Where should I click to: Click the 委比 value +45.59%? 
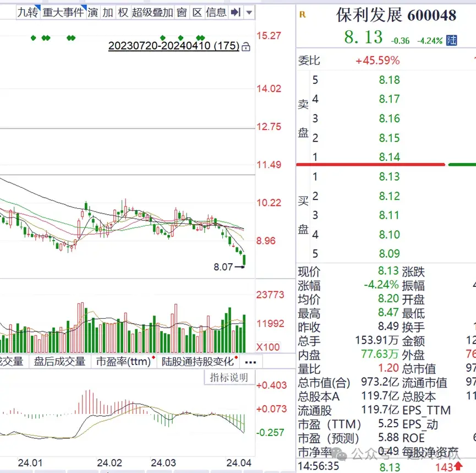[377, 61]
